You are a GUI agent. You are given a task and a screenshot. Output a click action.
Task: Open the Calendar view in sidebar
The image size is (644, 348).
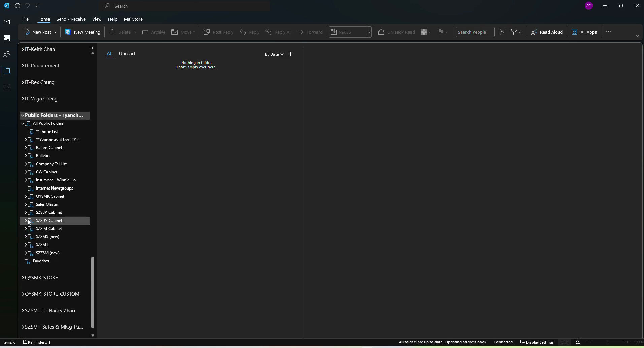[7, 38]
